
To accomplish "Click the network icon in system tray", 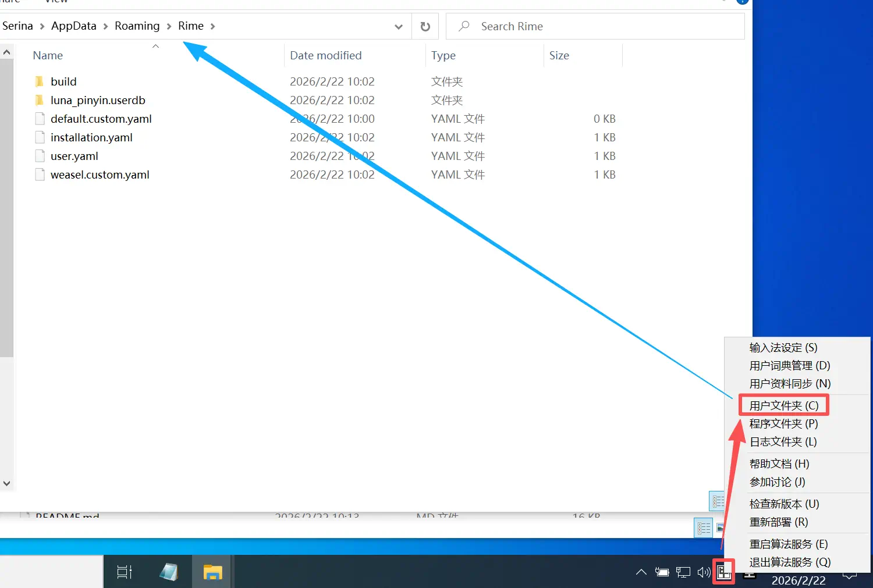I will (683, 572).
